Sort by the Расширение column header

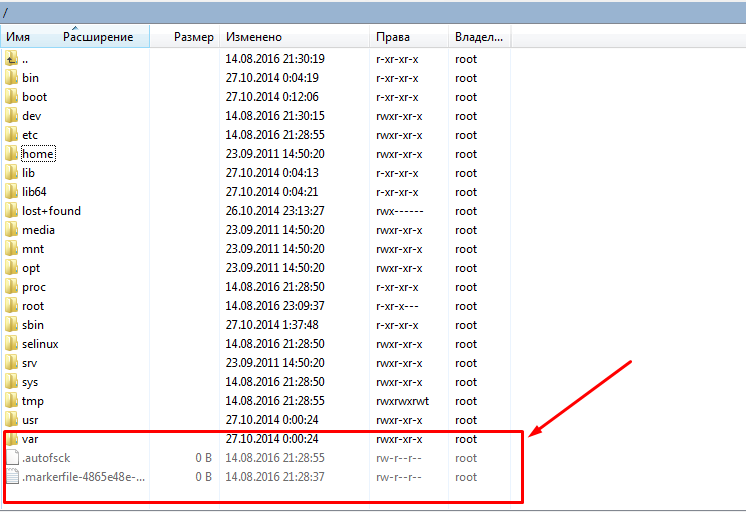(98, 37)
